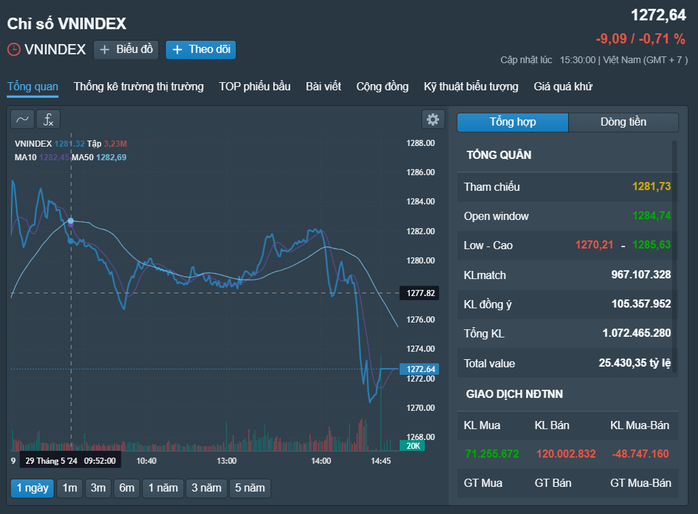The height and width of the screenshot is (514, 698).
Task: Click the Chỉ số VNINDEX page title
Action: click(x=67, y=24)
